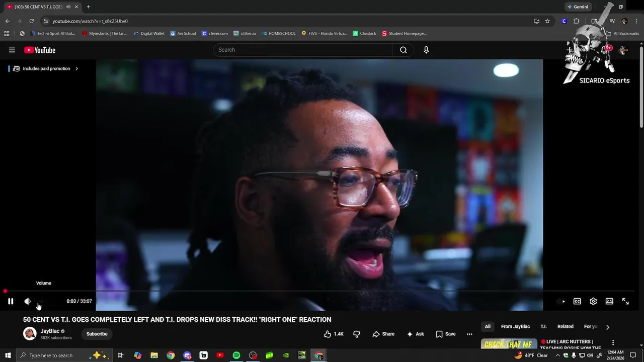Screen dimensions: 644x362
Task: Open the Gemini button in Chrome
Action: click(578, 7)
